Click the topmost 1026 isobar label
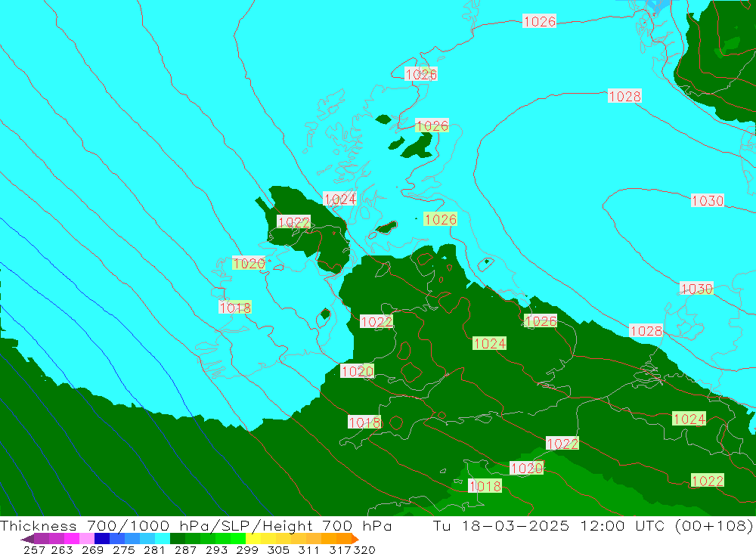The height and width of the screenshot is (554, 756). click(x=540, y=21)
